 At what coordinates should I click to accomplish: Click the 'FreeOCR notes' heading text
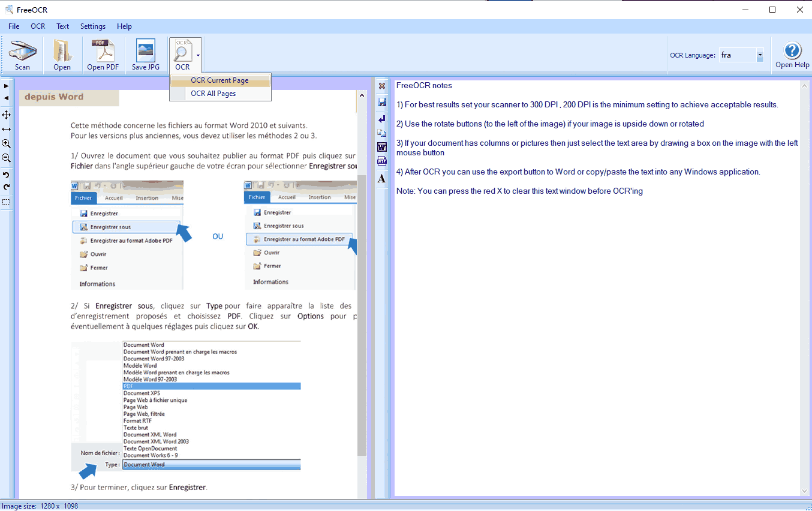point(424,86)
